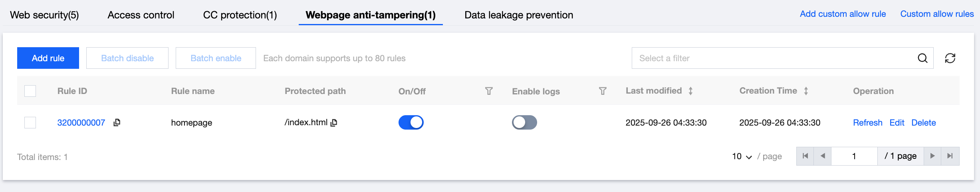Open the On/Off column filter
980x192 pixels.
(489, 91)
